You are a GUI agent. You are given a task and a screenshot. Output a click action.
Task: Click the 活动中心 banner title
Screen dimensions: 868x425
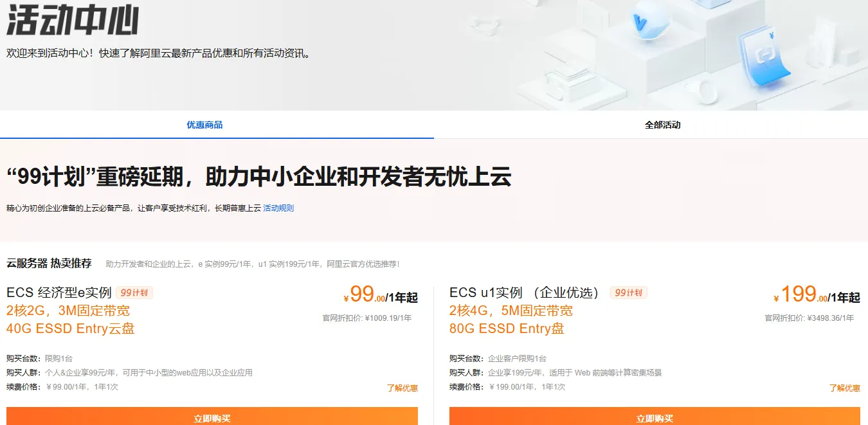pyautogui.click(x=72, y=20)
